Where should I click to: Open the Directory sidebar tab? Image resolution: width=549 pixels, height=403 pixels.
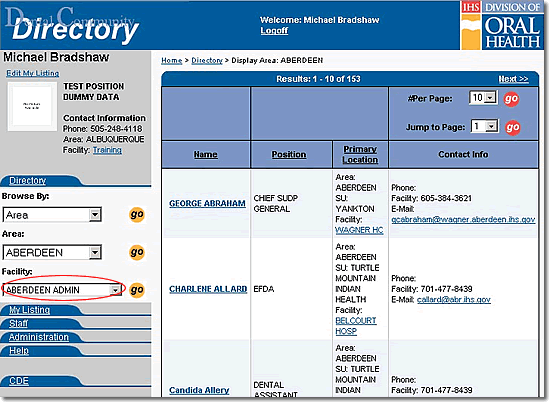(27, 181)
